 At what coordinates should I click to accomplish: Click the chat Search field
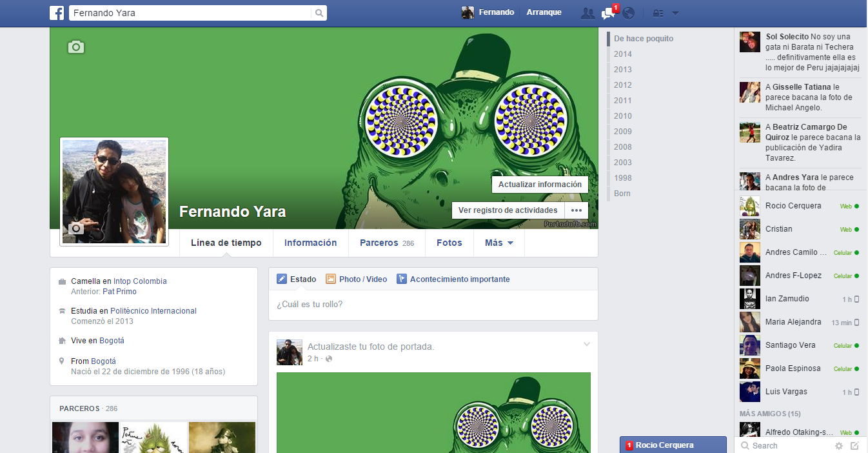point(784,446)
